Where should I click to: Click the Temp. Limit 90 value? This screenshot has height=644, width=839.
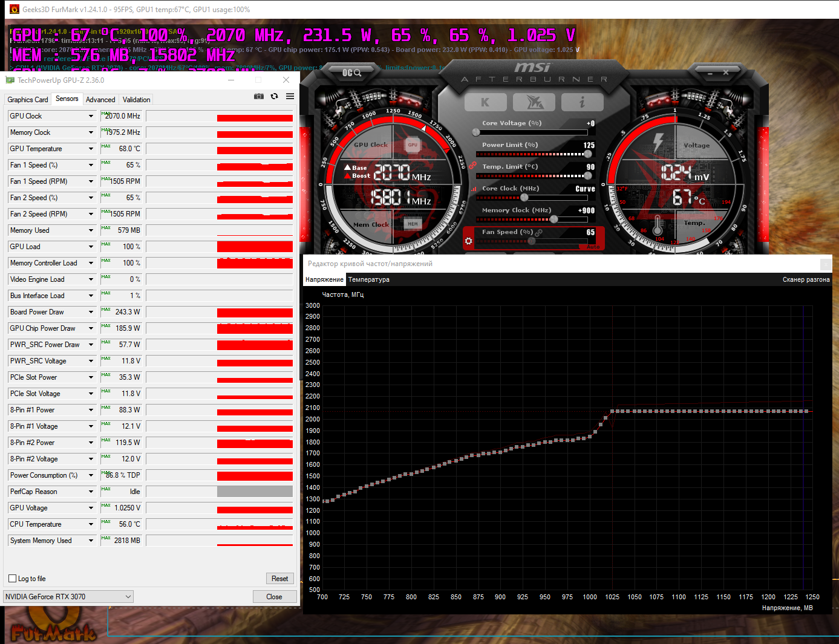pyautogui.click(x=590, y=167)
